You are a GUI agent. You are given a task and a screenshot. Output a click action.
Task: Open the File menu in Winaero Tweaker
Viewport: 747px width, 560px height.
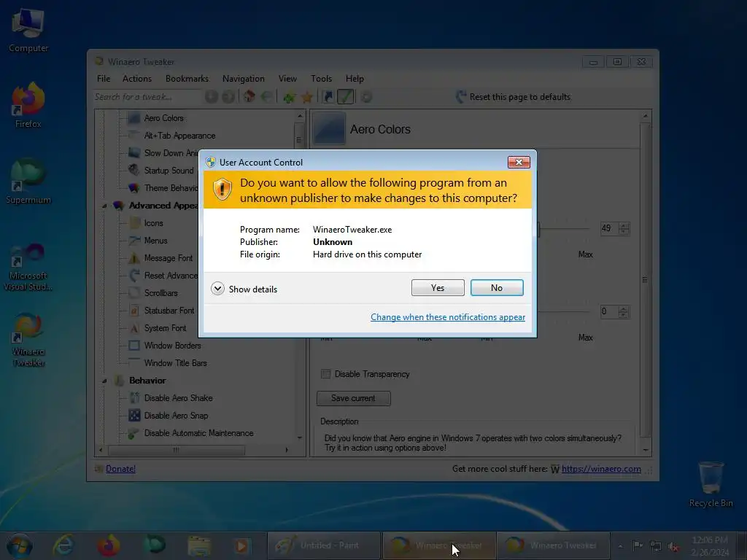[x=104, y=79]
